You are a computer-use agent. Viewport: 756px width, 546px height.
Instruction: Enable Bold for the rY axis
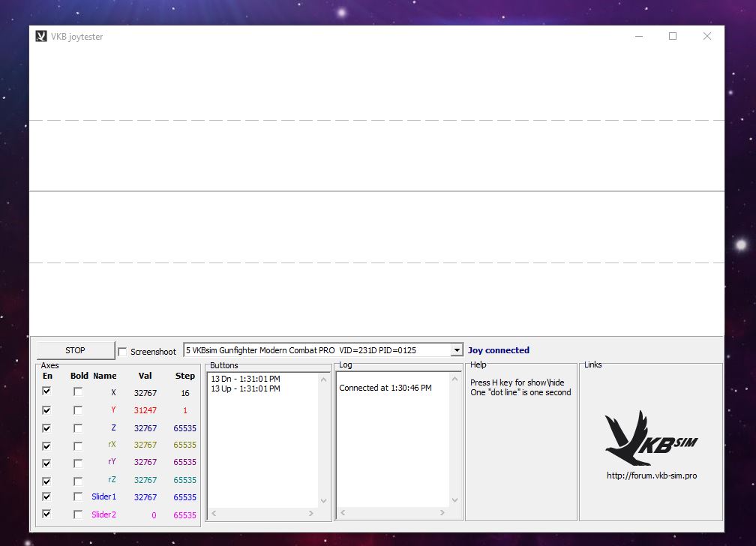pos(78,463)
